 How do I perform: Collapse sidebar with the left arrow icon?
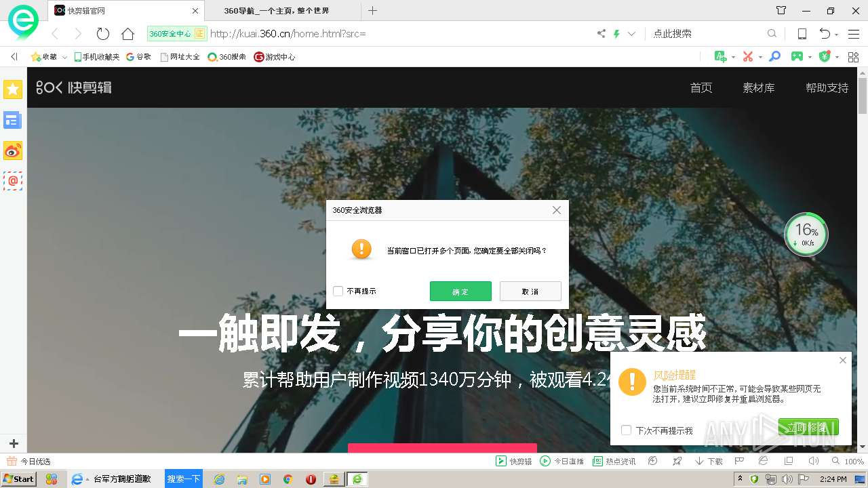click(14, 57)
